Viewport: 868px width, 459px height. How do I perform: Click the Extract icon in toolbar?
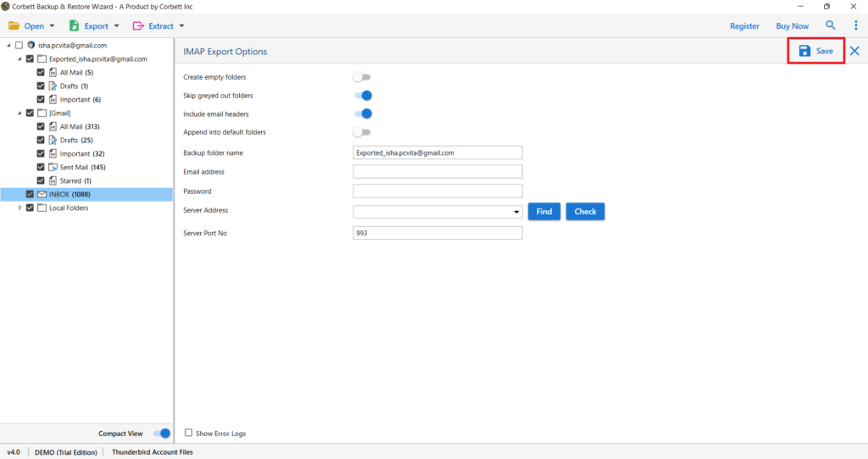click(x=138, y=26)
